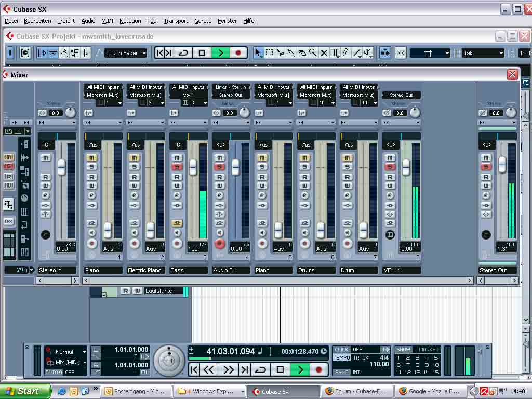This screenshot has height=399, width=532.
Task: Show Audio channels in Mixer side panel
Action: pos(25,157)
